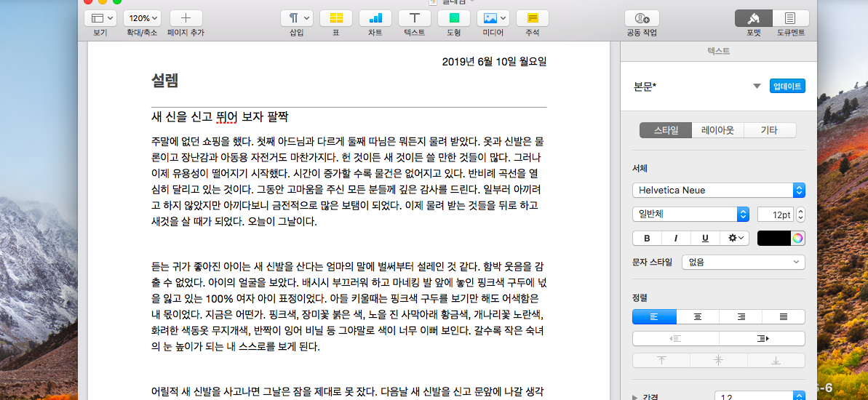The height and width of the screenshot is (400, 868).
Task: Toggle the 포맷 format inspector
Action: 754,18
